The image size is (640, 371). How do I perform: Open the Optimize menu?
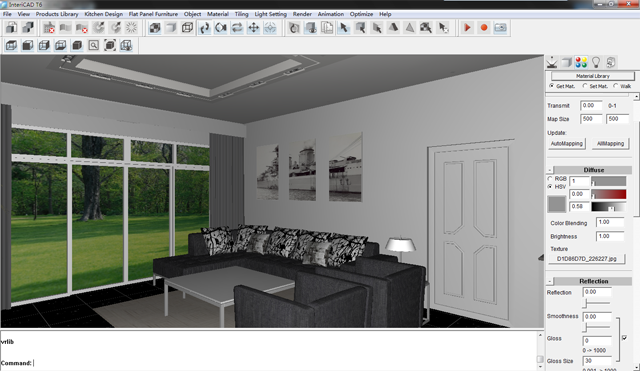[x=361, y=14]
